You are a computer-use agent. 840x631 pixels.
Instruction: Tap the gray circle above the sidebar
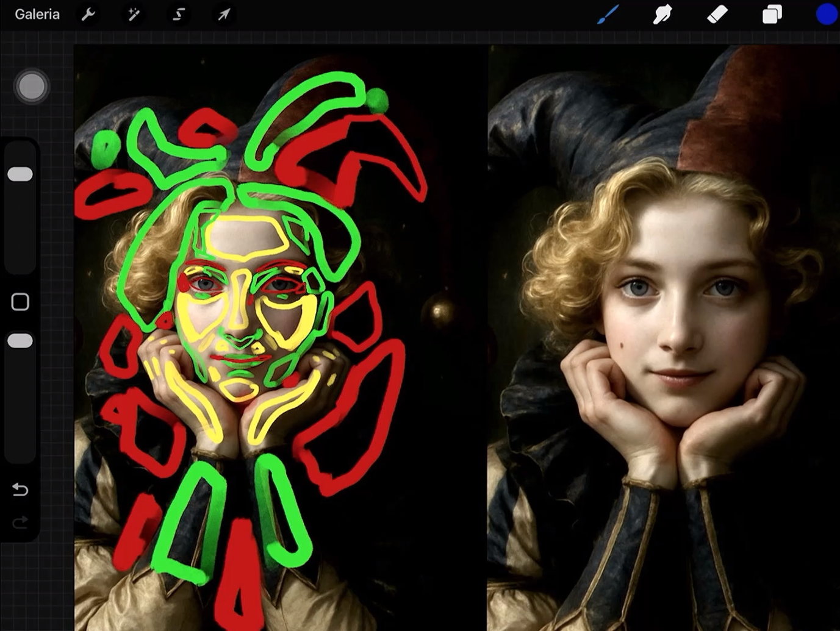[31, 86]
